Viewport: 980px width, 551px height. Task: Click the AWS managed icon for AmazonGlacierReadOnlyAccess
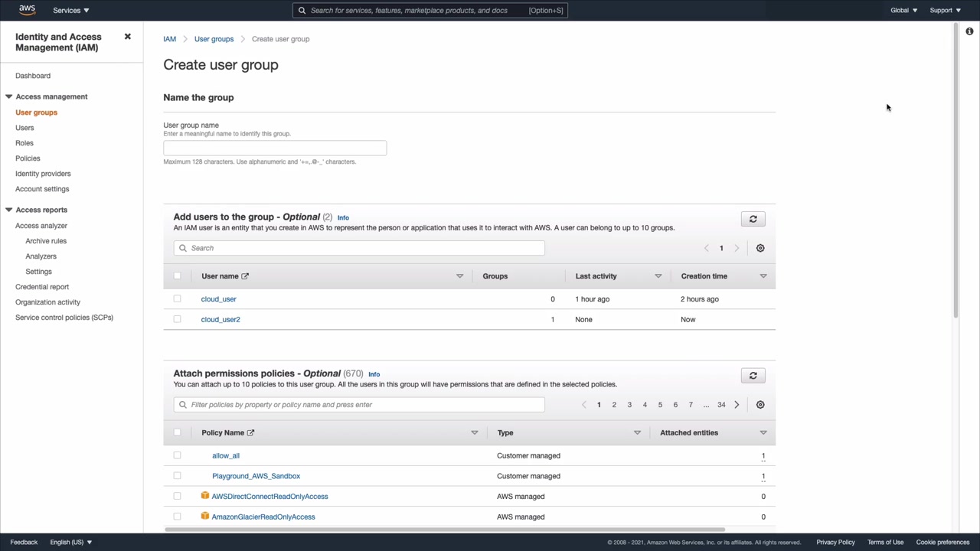coord(205,517)
